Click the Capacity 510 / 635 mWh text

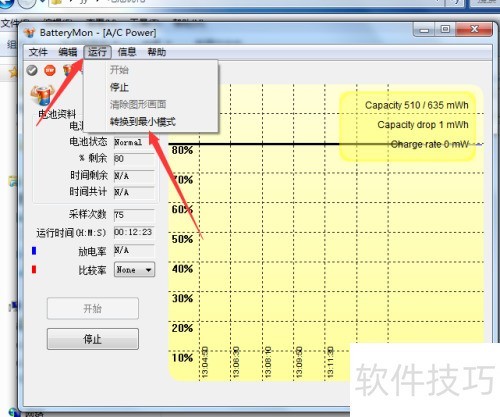coord(417,105)
